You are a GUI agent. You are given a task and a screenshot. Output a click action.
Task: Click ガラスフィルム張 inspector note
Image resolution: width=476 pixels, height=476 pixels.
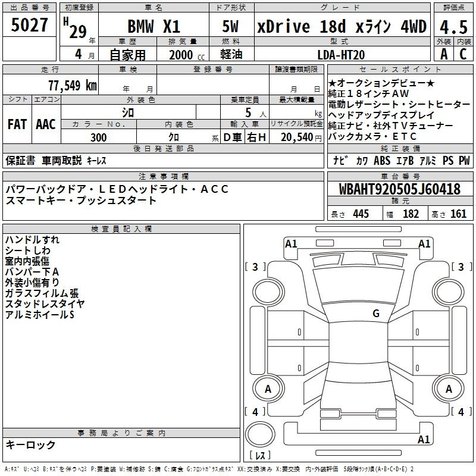(42, 293)
